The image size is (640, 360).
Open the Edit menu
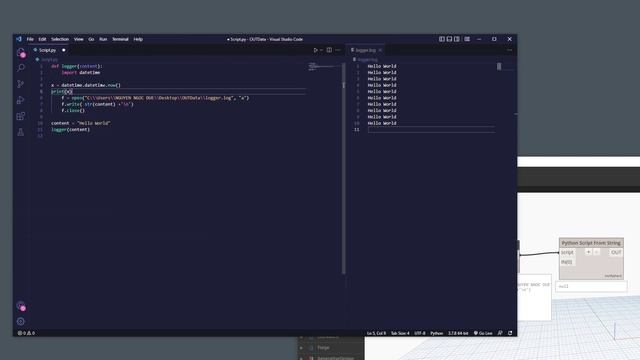pyautogui.click(x=42, y=39)
